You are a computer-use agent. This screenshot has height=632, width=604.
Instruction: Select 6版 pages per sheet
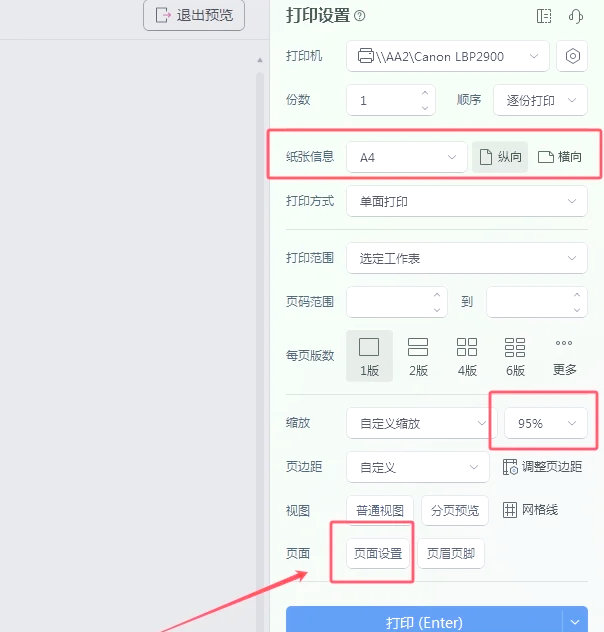pos(515,356)
